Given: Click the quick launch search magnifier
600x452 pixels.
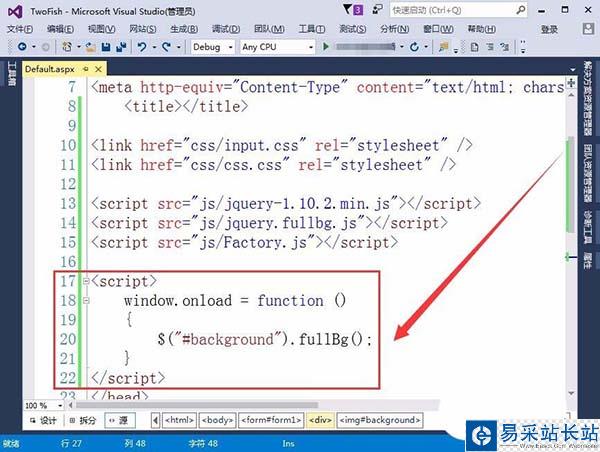Looking at the screenshot, I should [x=520, y=10].
